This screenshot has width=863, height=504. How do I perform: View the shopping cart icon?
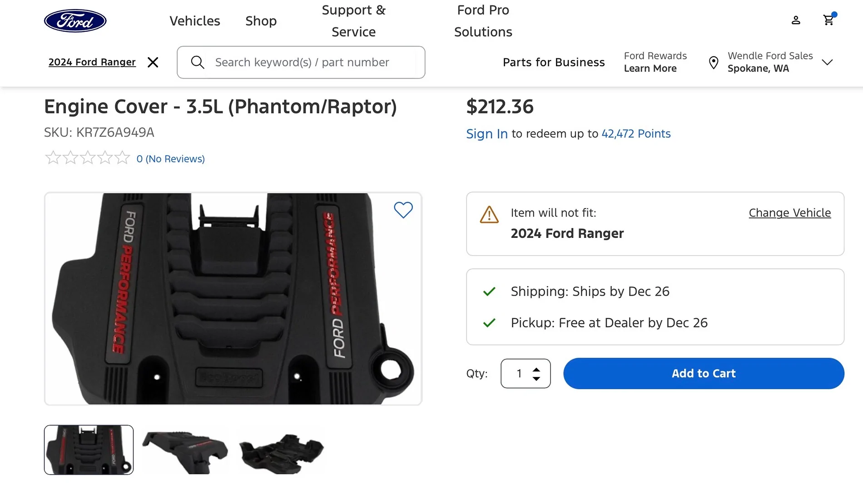click(829, 20)
